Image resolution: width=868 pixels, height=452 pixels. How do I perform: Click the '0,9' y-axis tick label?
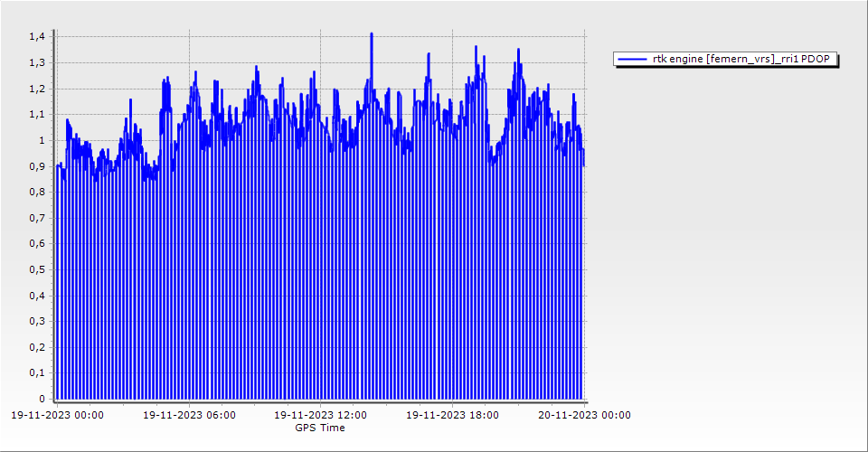36,166
